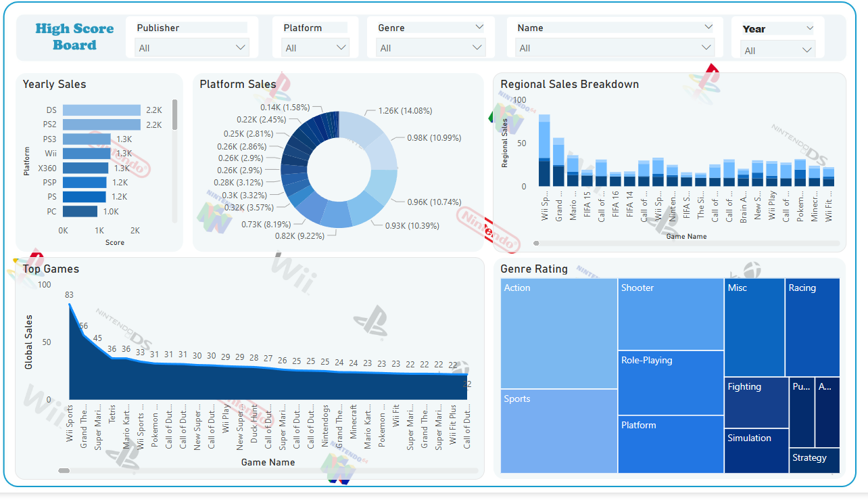Select the Simulation treemap tile

point(756,451)
